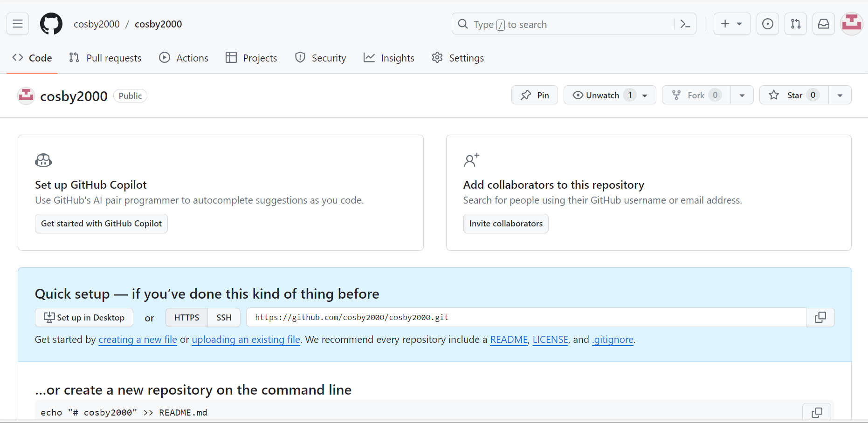Follow the .gitignore link

[x=613, y=340]
